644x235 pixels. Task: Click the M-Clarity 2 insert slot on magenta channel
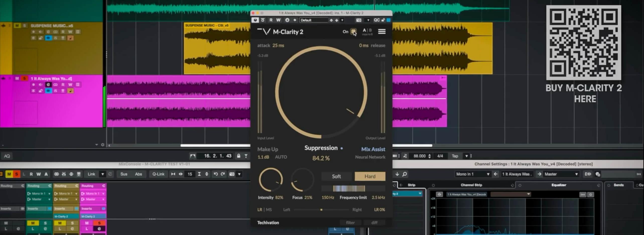pyautogui.click(x=93, y=216)
